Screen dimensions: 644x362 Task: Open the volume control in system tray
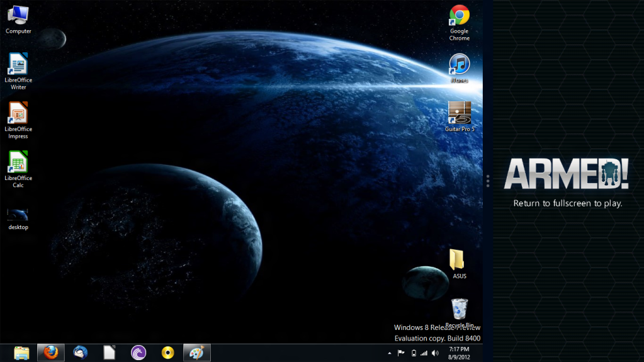coord(435,353)
